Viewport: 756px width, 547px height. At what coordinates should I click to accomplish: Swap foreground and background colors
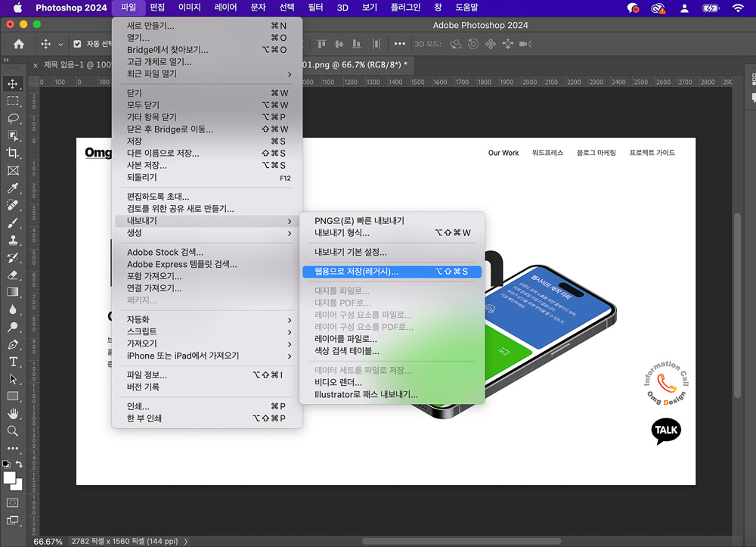coord(19,464)
